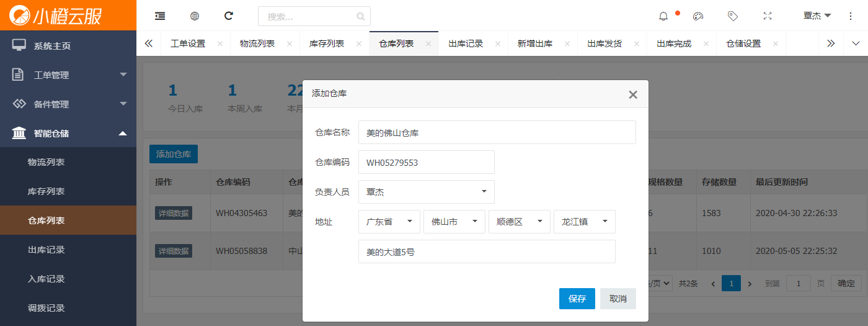868x326 pixels.
Task: Open 入库记录 in the sidebar
Action: [68, 279]
